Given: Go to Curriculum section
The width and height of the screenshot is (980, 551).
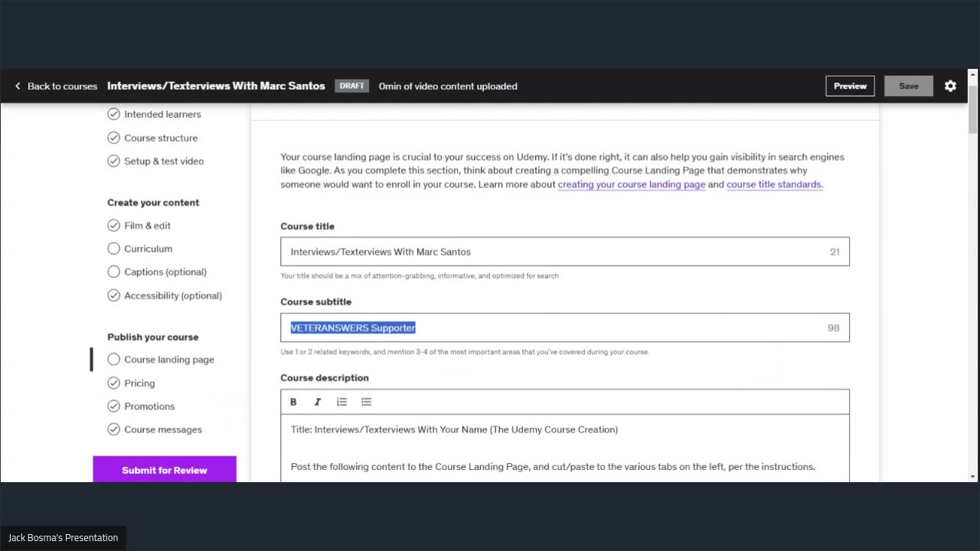Looking at the screenshot, I should click(149, 249).
